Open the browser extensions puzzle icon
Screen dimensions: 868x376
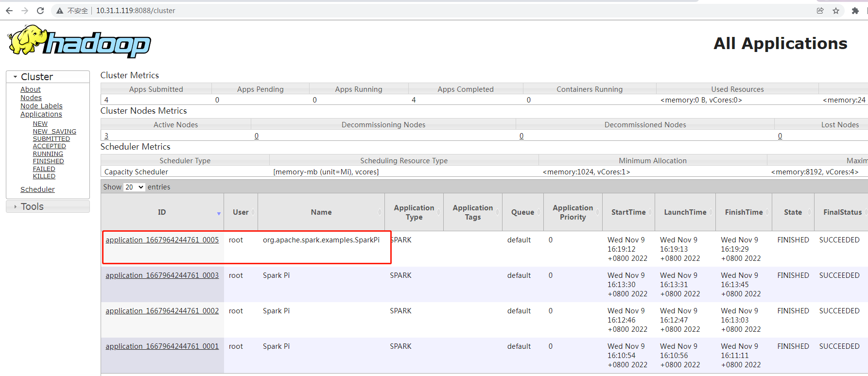855,11
